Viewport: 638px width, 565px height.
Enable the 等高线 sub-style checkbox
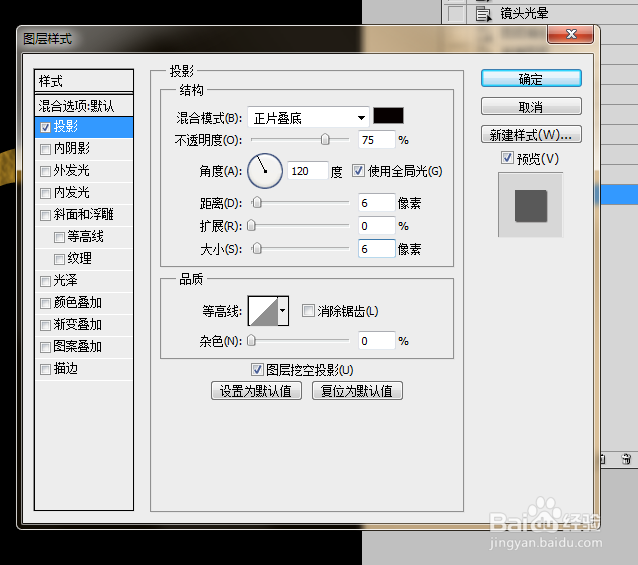[59, 237]
